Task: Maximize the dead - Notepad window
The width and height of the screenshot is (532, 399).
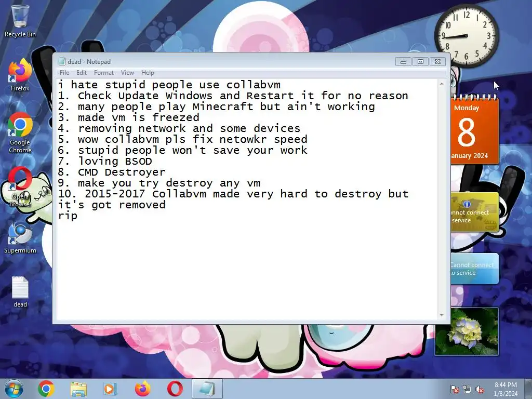Action: tap(420, 62)
